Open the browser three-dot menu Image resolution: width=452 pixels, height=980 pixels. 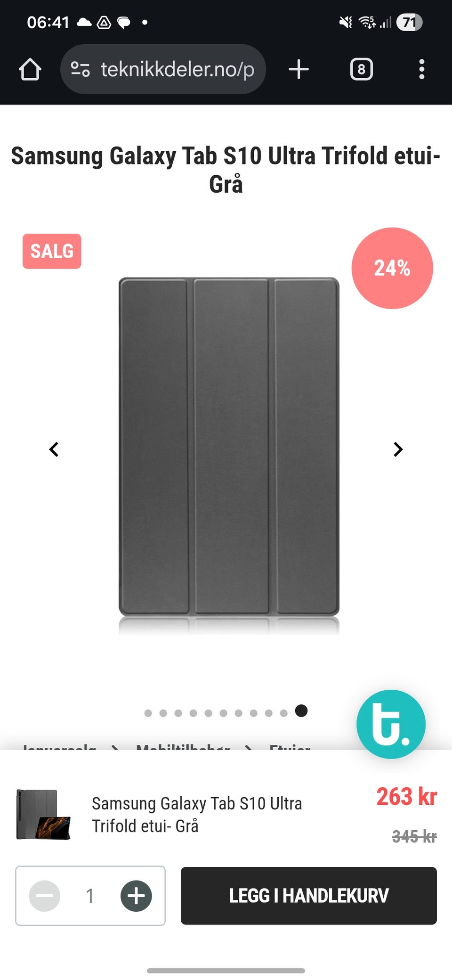421,69
